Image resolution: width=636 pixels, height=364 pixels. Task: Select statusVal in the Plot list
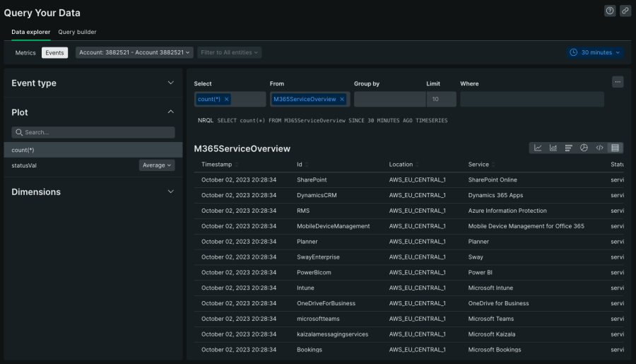tap(24, 165)
